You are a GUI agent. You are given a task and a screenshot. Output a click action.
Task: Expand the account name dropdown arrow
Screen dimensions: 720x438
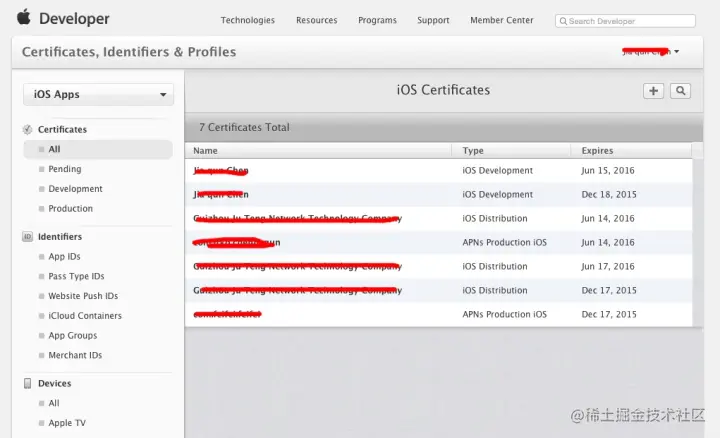coord(676,51)
